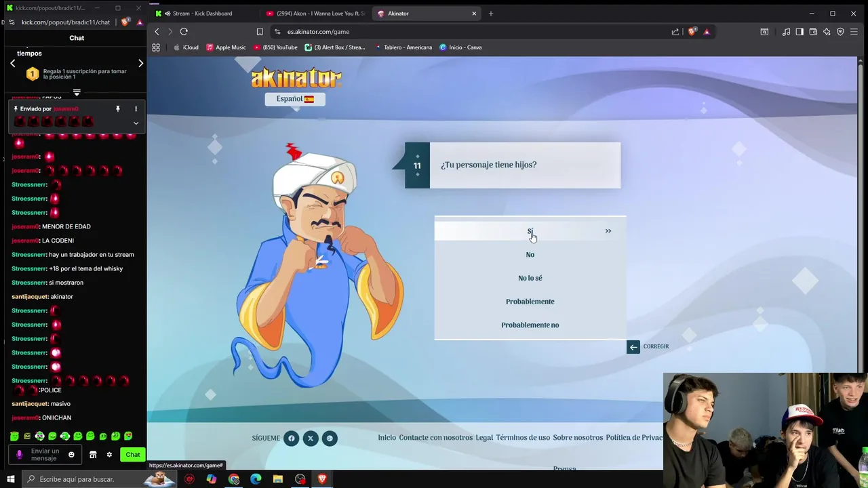Image resolution: width=868 pixels, height=488 pixels.
Task: Open the Alert Box / Stream bookmark
Action: click(335, 47)
